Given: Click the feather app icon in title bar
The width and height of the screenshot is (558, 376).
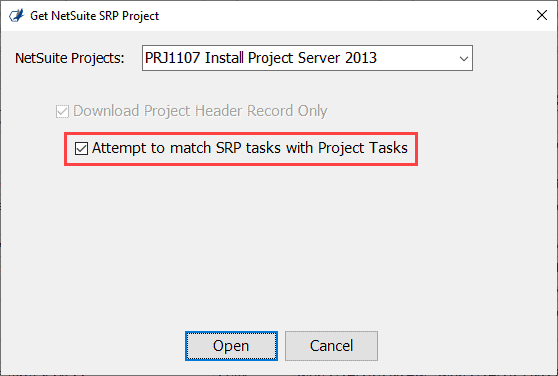Looking at the screenshot, I should click(x=17, y=16).
